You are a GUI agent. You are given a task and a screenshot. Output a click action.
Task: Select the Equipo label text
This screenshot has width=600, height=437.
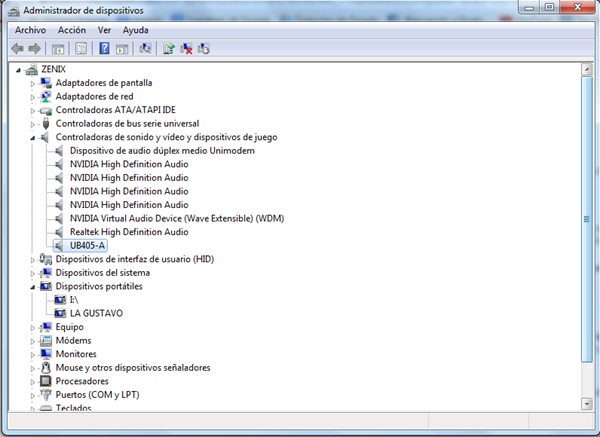[69, 327]
